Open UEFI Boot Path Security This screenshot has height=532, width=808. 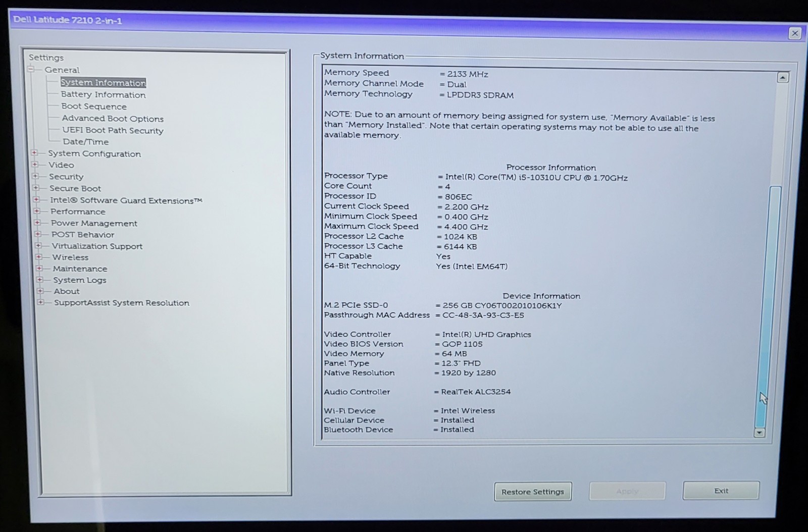click(113, 130)
